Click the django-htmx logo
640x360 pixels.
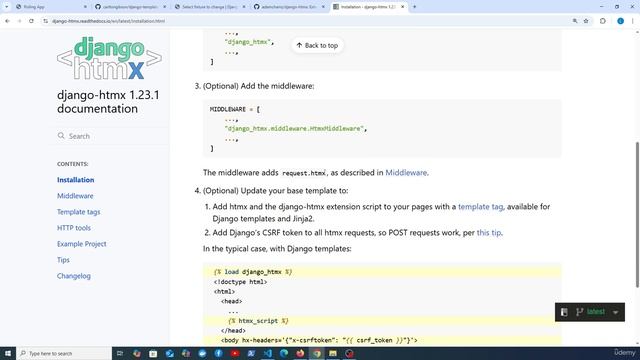point(109,58)
